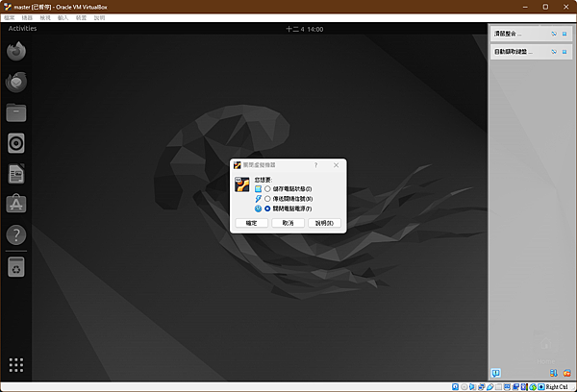577x392 pixels.
Task: Dismiss the 自動擷取鍵盤 notification with its square icon
Action: (564, 52)
